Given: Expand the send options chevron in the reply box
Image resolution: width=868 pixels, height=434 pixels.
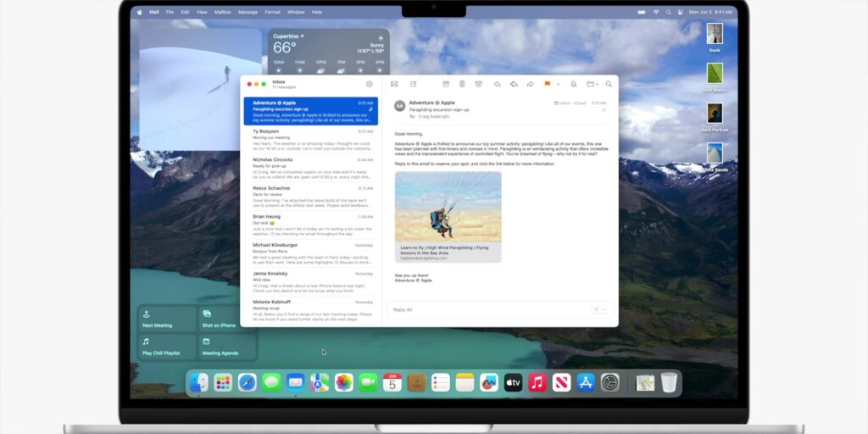Looking at the screenshot, I should [x=604, y=309].
